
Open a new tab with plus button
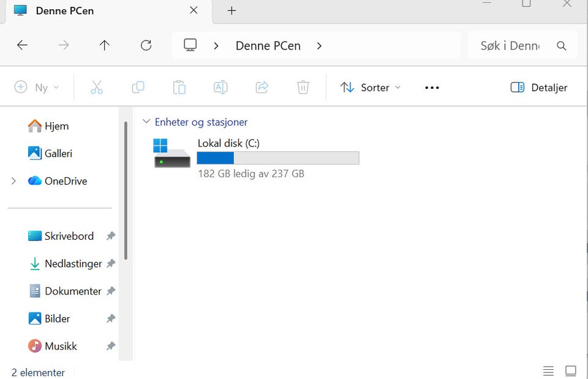coord(232,10)
